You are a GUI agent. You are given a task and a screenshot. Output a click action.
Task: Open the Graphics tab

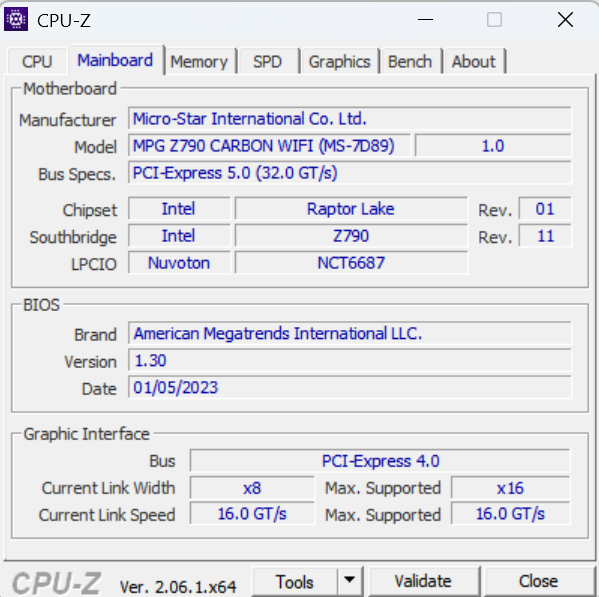point(339,61)
